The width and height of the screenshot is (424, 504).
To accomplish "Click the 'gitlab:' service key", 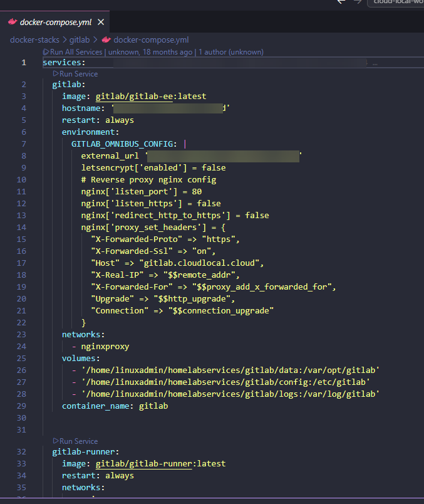I will coord(69,85).
